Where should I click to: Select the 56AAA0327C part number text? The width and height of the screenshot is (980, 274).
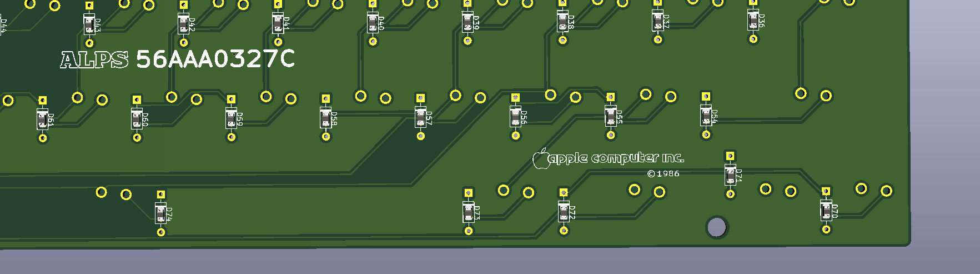pyautogui.click(x=215, y=59)
